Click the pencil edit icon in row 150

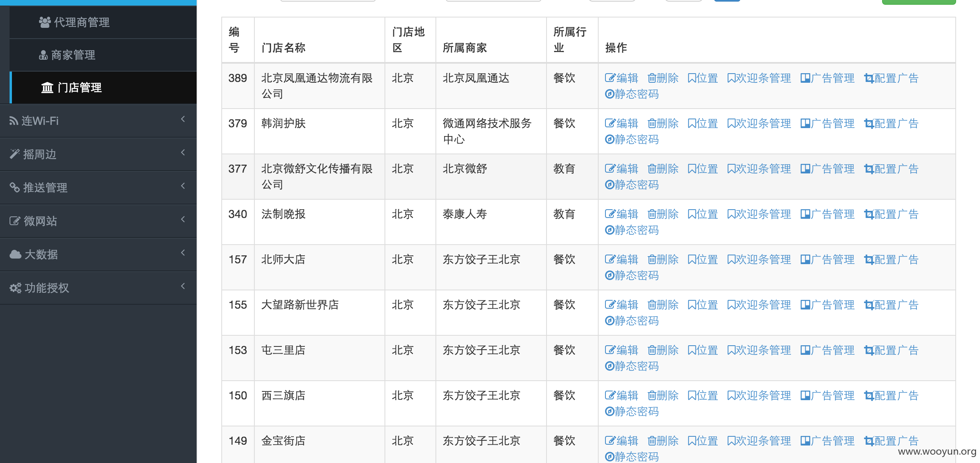(x=610, y=395)
